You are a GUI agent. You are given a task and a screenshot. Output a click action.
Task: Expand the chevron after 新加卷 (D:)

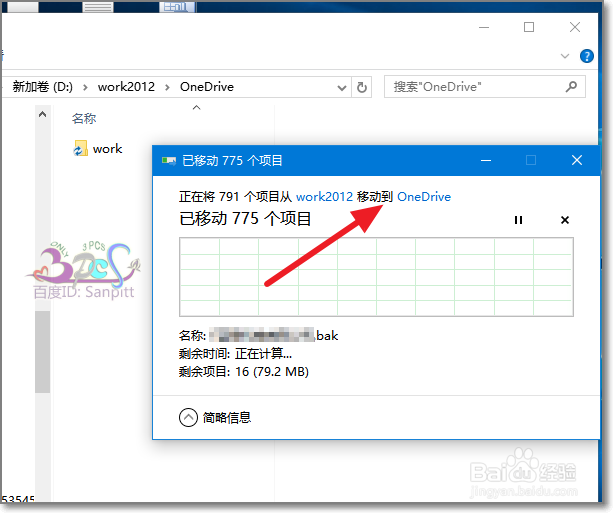click(x=85, y=87)
